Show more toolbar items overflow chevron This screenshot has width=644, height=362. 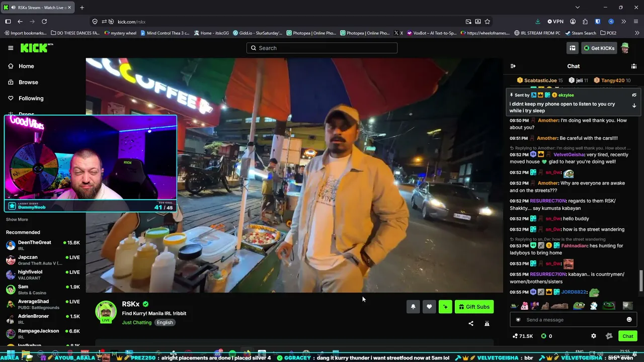tap(623, 22)
